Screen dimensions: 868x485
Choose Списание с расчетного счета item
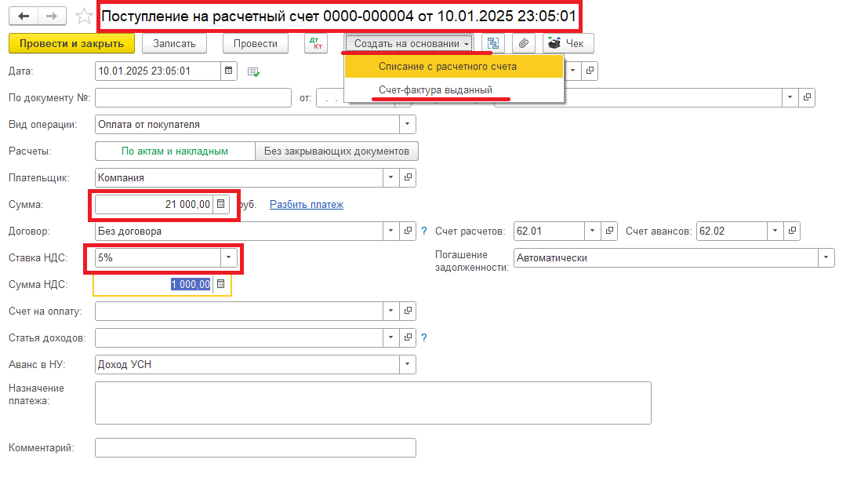[447, 67]
